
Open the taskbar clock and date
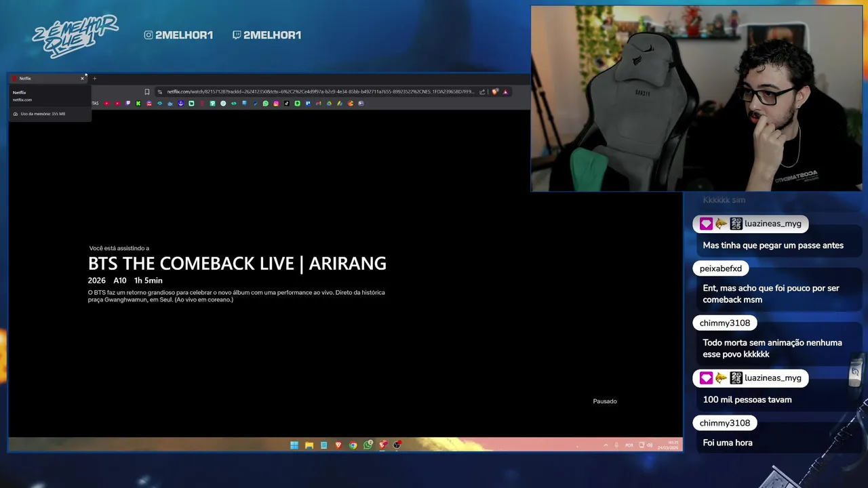(x=668, y=445)
